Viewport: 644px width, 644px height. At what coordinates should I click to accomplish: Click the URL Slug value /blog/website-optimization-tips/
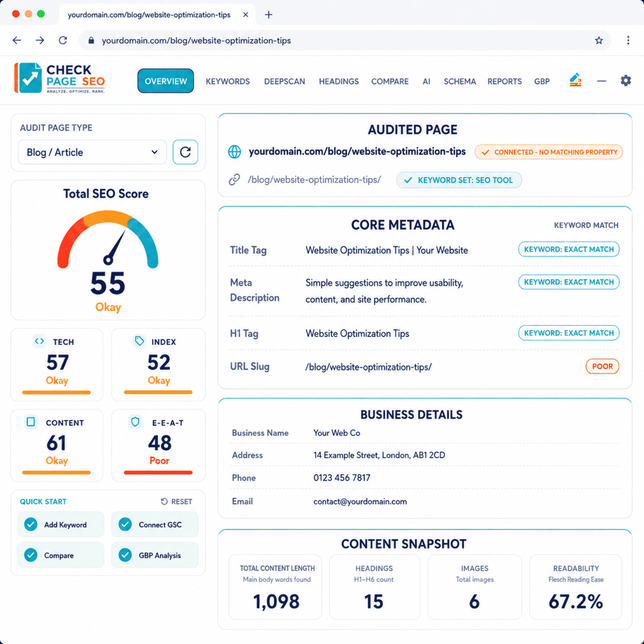pos(368,367)
